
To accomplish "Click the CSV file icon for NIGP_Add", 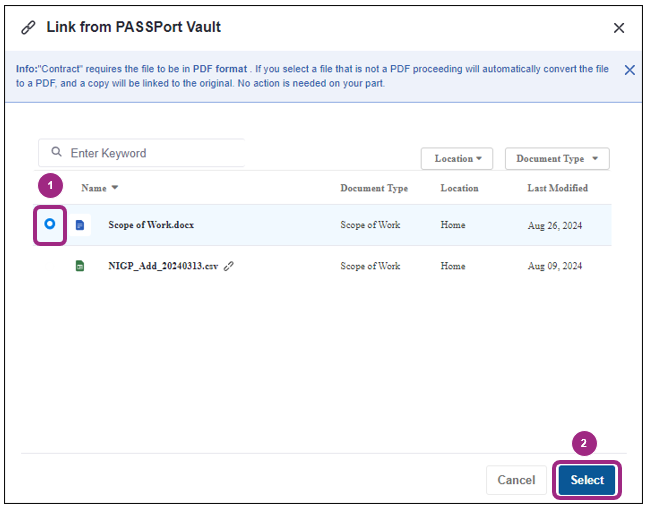I will click(x=81, y=266).
